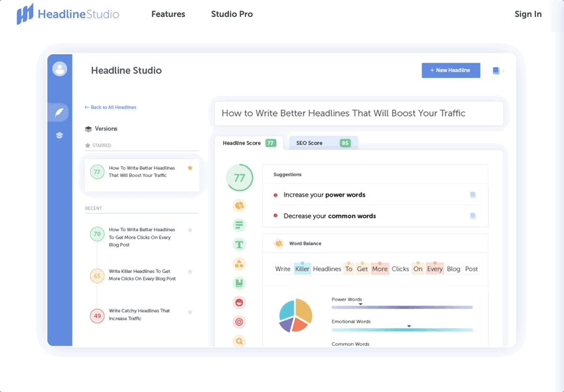Open the Studio Pro page
The height and width of the screenshot is (392, 564).
coord(232,14)
